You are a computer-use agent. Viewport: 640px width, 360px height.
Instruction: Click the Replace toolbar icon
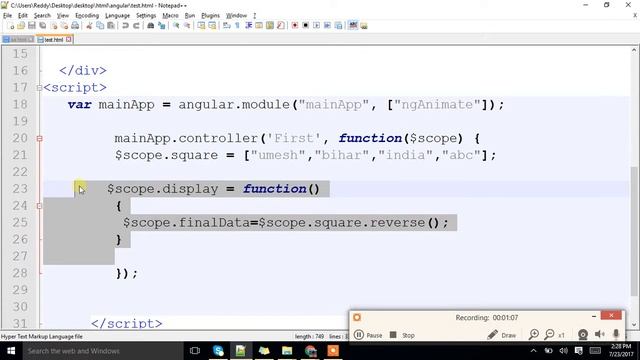pyautogui.click(x=162, y=26)
